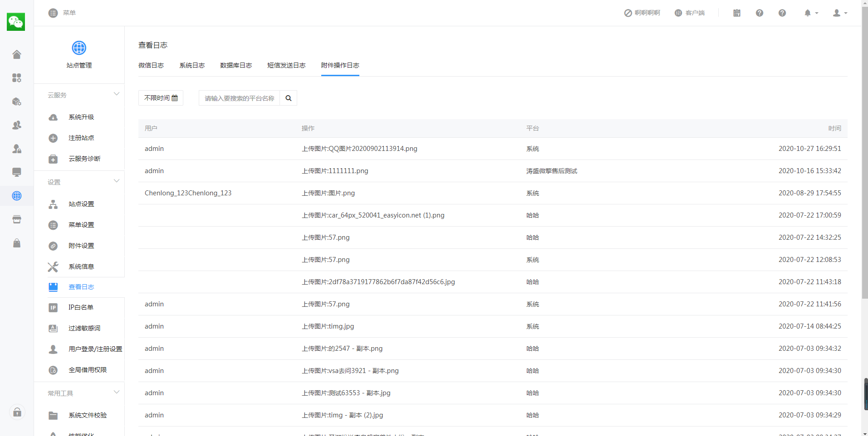The image size is (868, 436).
Task: Click the 系统信息 wrench icon
Action: 53,267
